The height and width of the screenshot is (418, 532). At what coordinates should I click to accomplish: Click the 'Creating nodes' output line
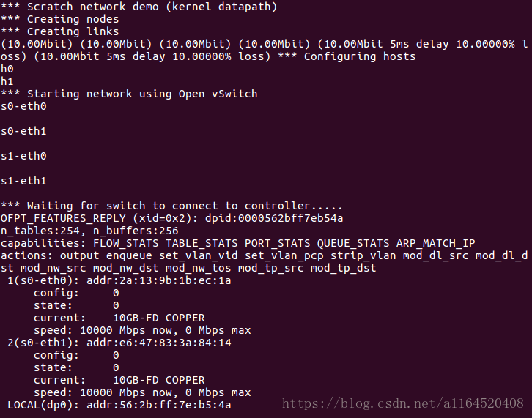pyautogui.click(x=59, y=19)
